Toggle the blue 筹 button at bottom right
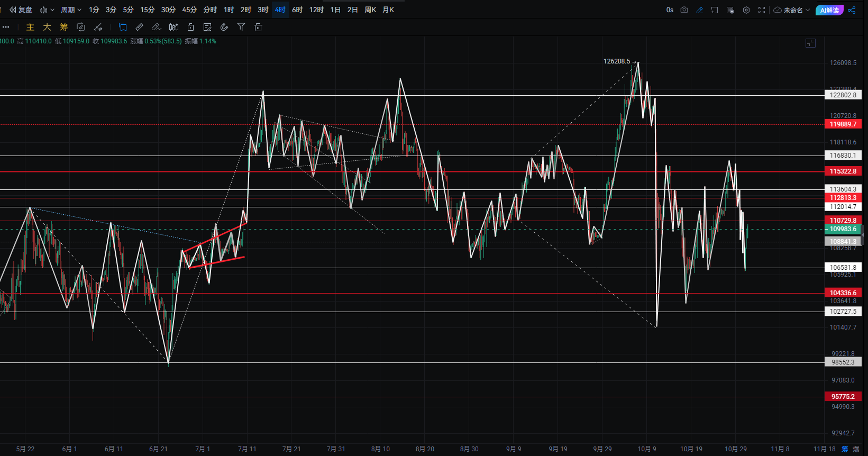The image size is (868, 456). [845, 449]
